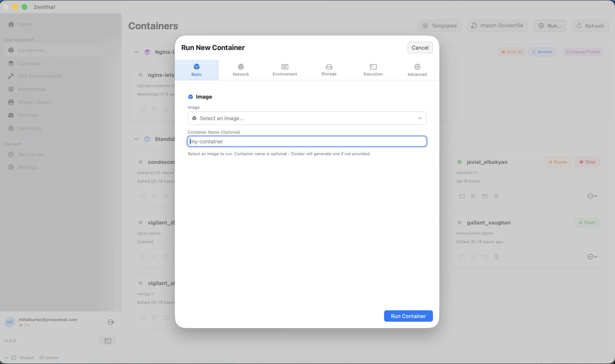View logs of jovial_elbakyan container
The width and height of the screenshot is (615, 364).
(473, 196)
